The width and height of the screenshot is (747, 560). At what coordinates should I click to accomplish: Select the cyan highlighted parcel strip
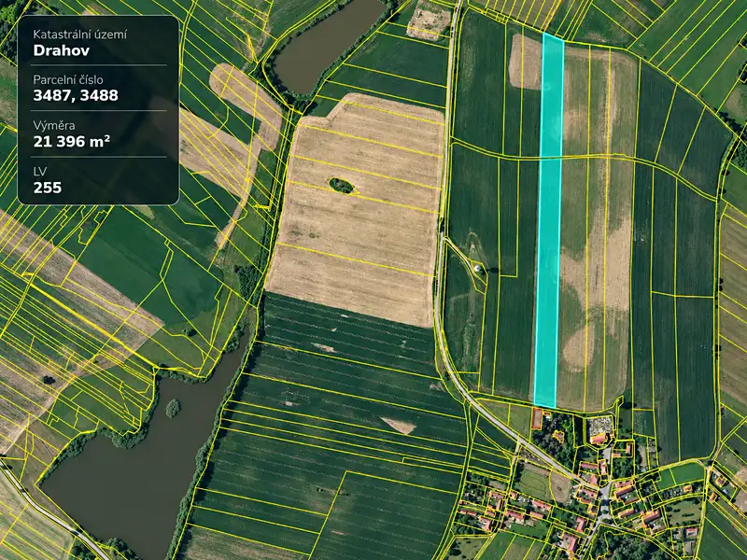[x=549, y=220]
